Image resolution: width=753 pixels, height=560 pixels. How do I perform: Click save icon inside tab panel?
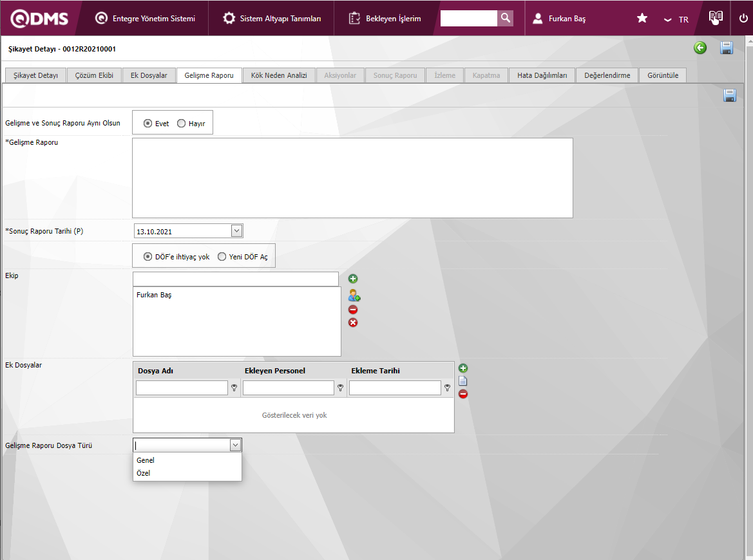point(729,95)
